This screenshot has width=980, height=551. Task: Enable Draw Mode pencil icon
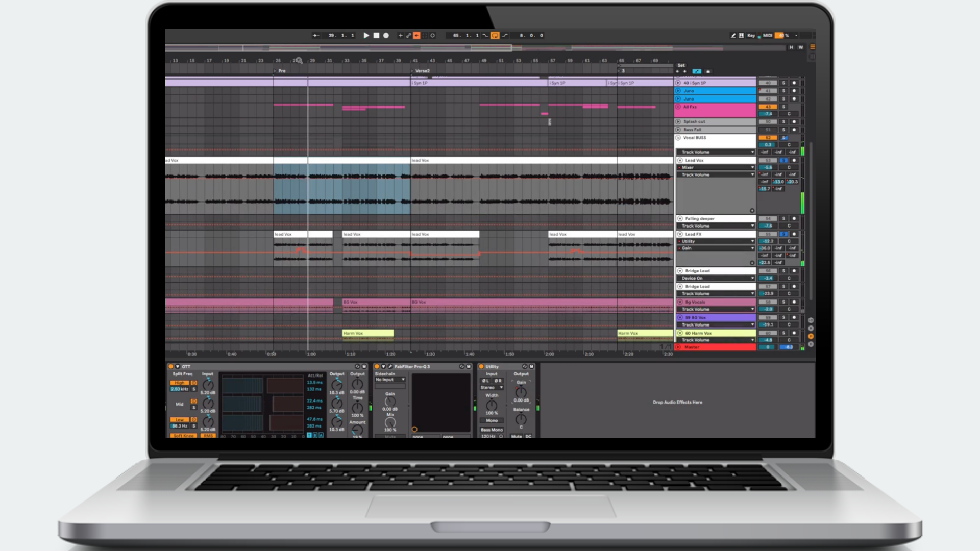pyautogui.click(x=733, y=36)
